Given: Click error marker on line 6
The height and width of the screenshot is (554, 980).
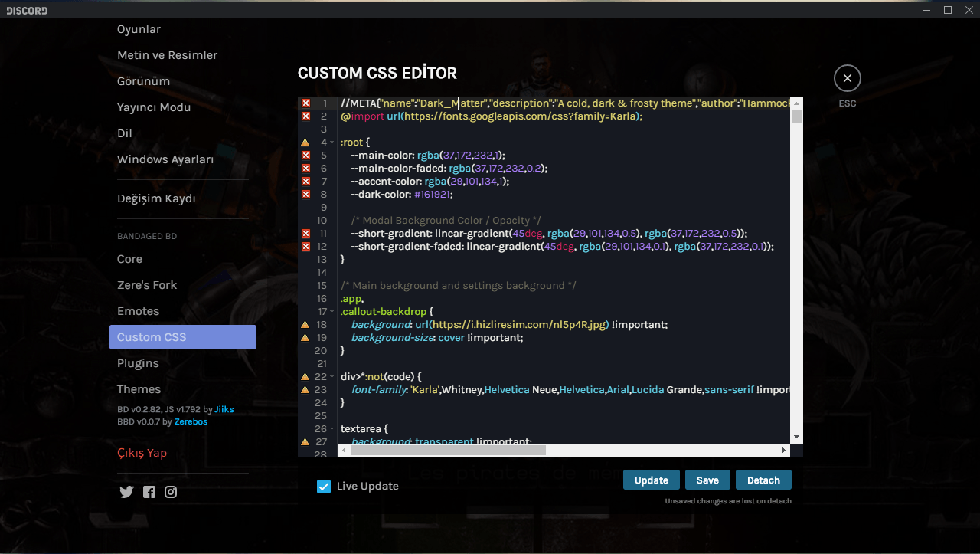Looking at the screenshot, I should click(x=305, y=168).
